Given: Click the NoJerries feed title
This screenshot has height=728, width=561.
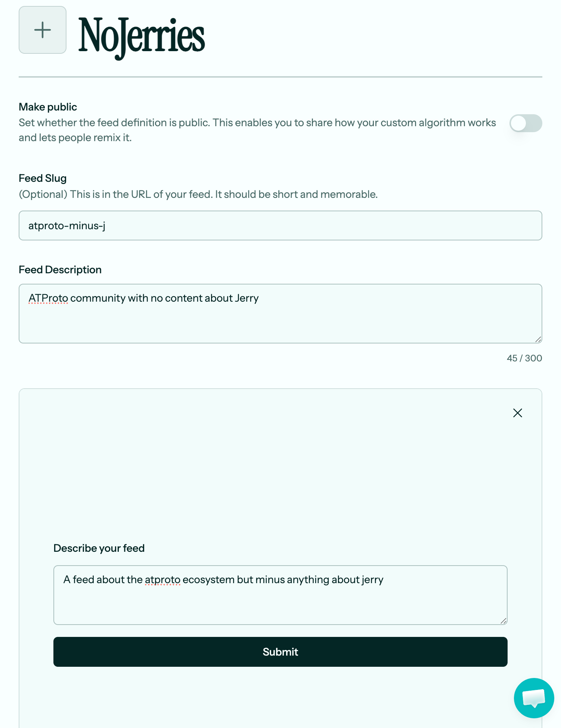Looking at the screenshot, I should (142, 36).
